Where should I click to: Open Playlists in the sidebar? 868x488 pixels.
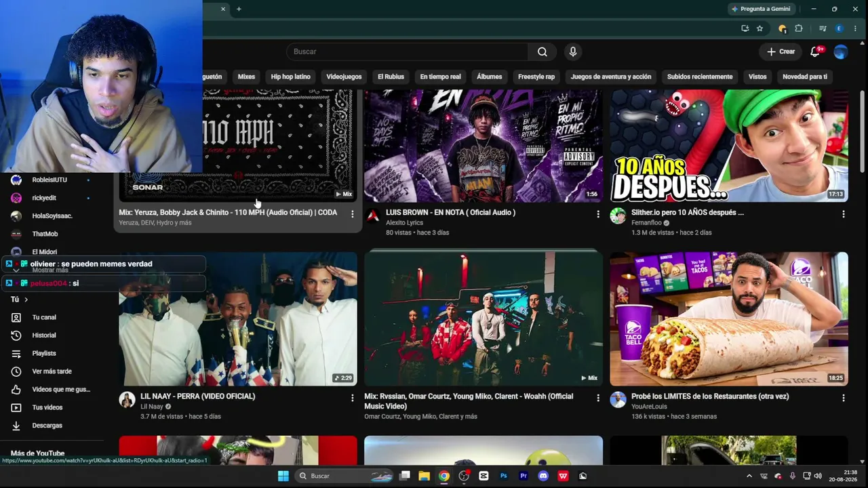(44, 353)
